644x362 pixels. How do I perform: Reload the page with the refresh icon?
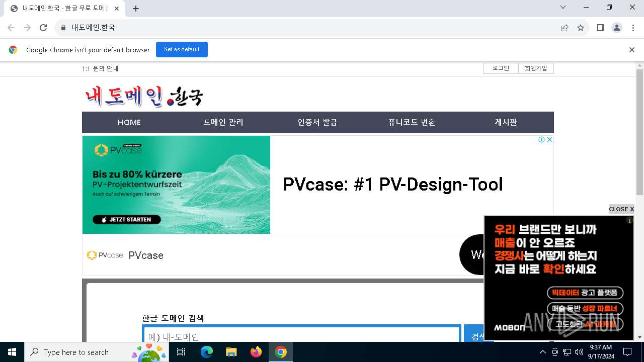point(43,28)
